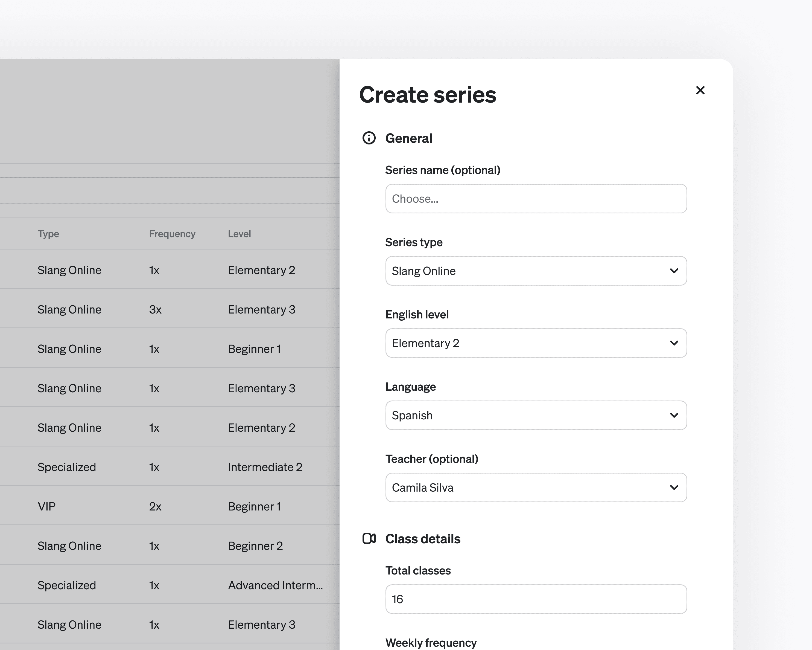This screenshot has height=650, width=812.
Task: Open the Series type dropdown
Action: coord(536,271)
